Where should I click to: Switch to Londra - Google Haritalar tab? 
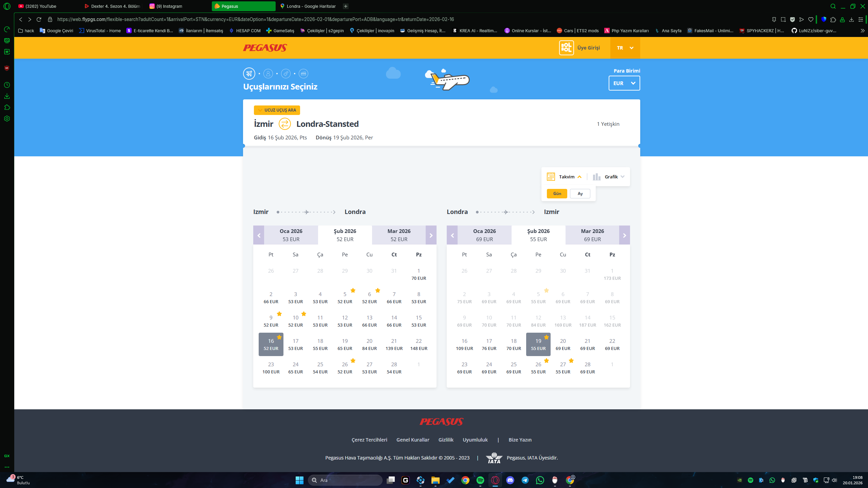click(308, 6)
